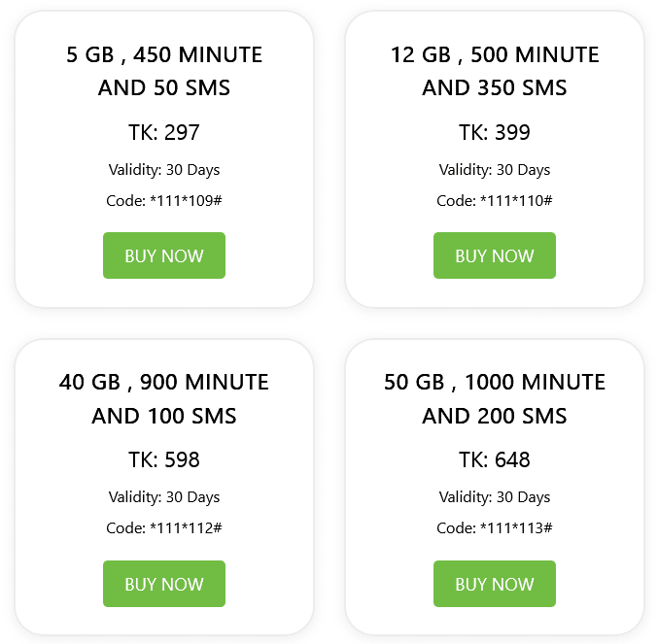Select the 40 GB, 900 minute pack title
Screen dimensions: 658x644
(164, 398)
